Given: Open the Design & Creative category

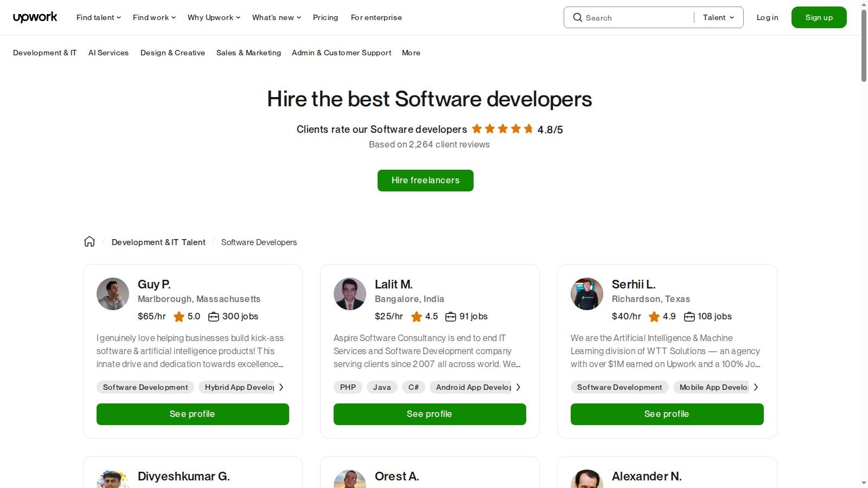Looking at the screenshot, I should coord(173,53).
